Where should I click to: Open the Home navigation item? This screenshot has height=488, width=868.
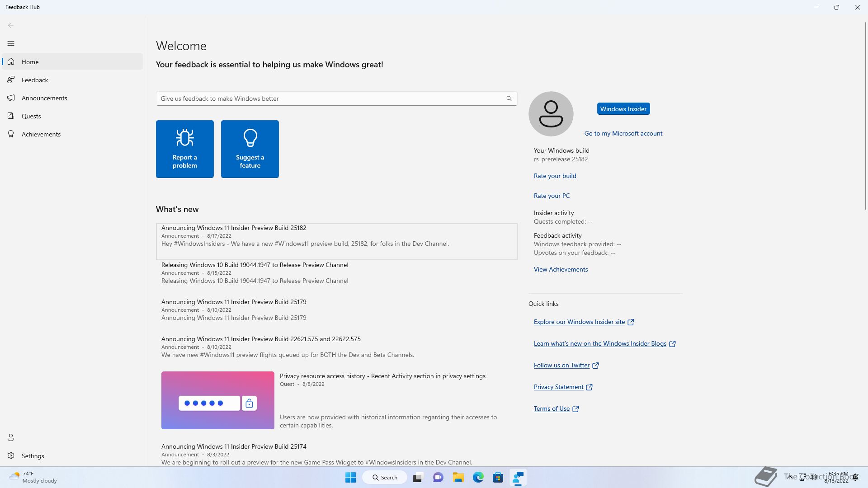pos(72,62)
